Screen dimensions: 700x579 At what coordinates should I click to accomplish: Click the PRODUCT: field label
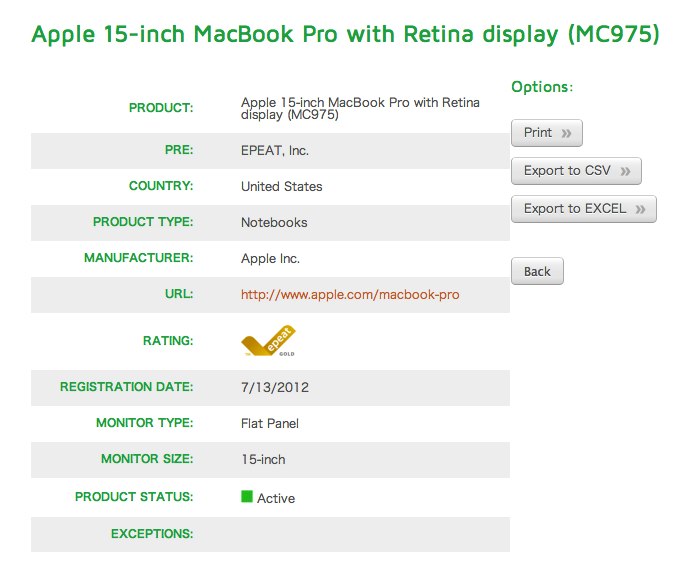click(x=161, y=108)
